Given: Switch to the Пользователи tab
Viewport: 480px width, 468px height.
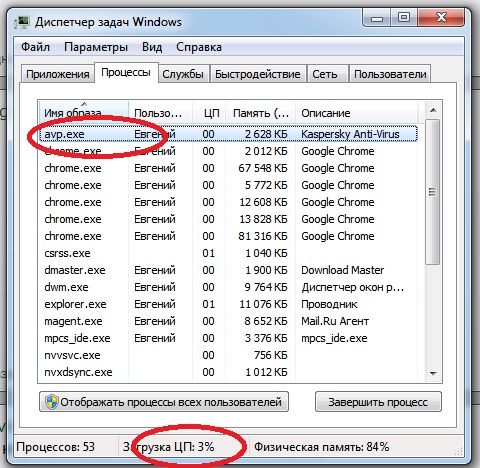Looking at the screenshot, I should tap(390, 74).
